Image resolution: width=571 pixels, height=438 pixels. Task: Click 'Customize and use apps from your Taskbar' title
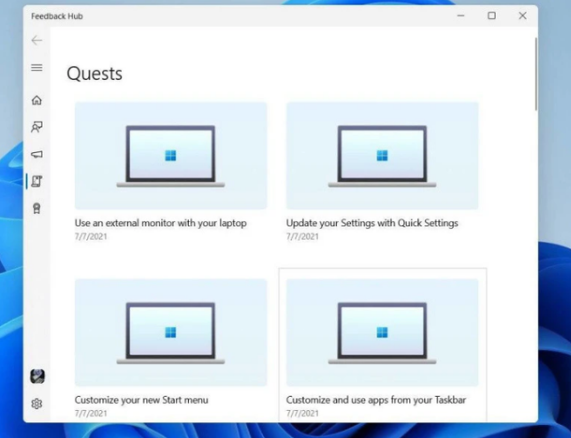376,400
